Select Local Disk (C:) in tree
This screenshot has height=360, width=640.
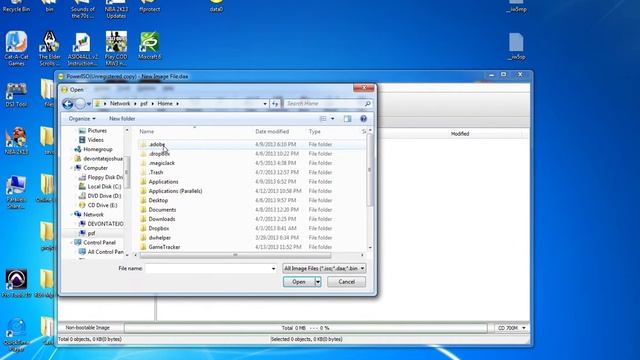point(100,187)
